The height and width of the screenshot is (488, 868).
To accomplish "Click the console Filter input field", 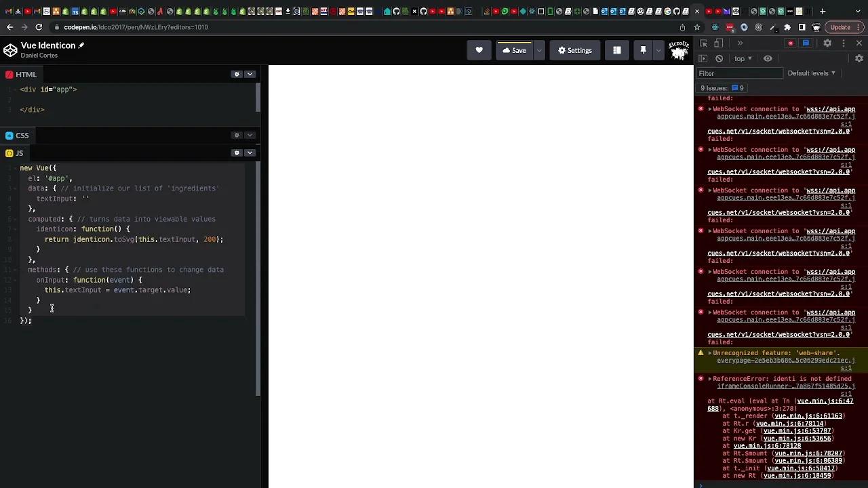I will 739,73.
